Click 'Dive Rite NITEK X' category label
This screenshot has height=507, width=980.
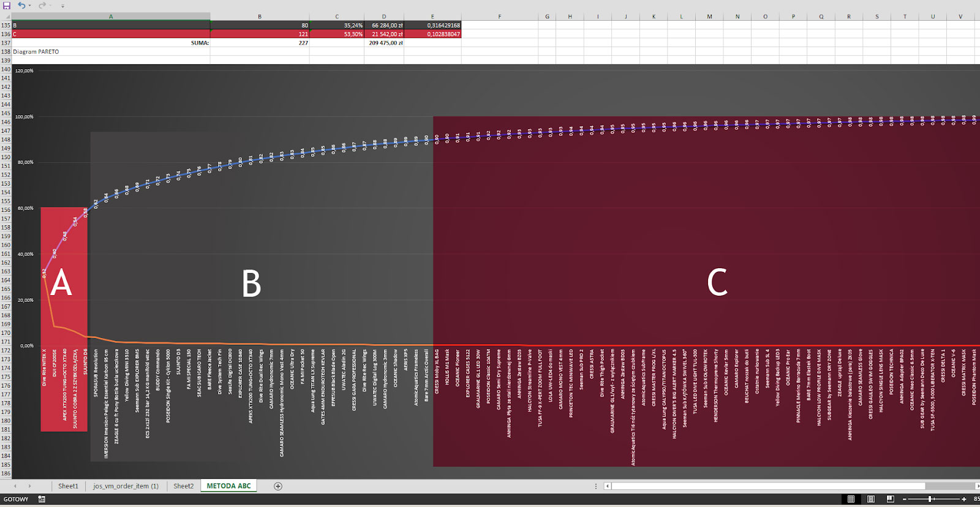[x=44, y=367]
